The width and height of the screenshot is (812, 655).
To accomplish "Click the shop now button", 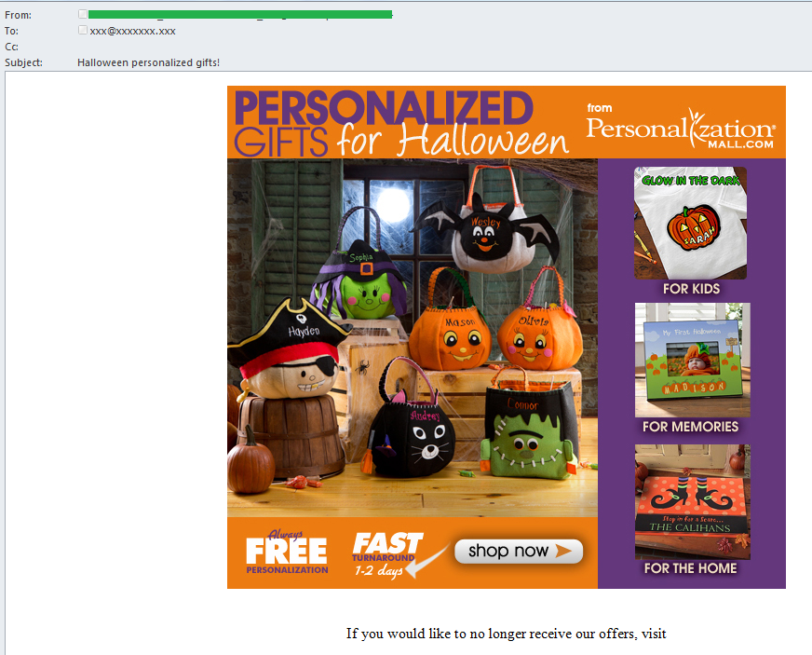I will pyautogui.click(x=519, y=551).
